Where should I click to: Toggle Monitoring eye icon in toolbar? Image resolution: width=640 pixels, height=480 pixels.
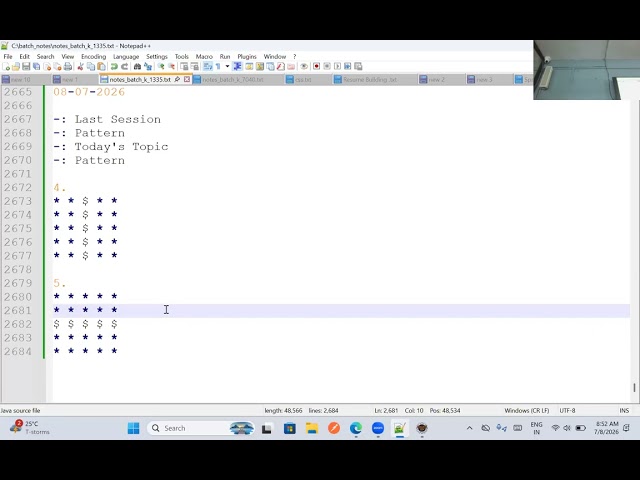pos(304,66)
